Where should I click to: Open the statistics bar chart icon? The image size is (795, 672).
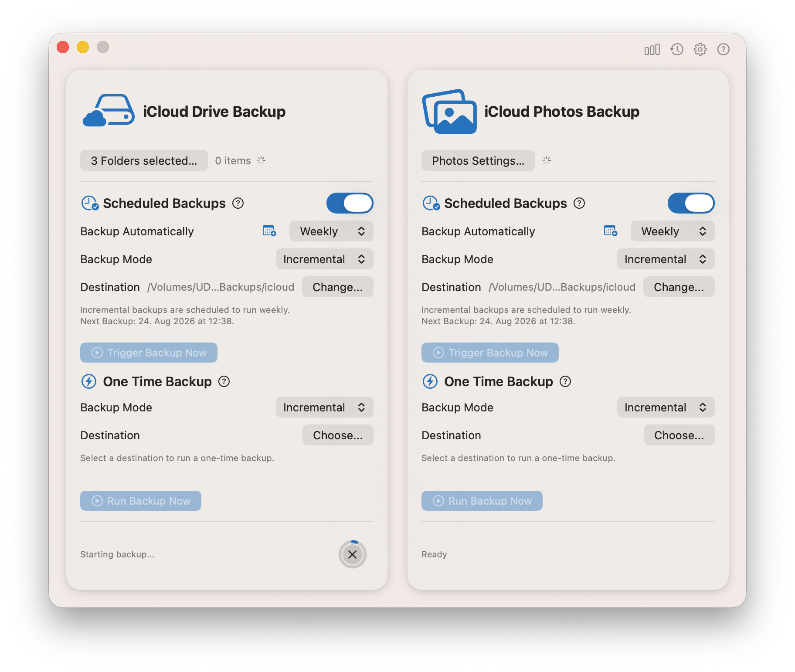[652, 50]
